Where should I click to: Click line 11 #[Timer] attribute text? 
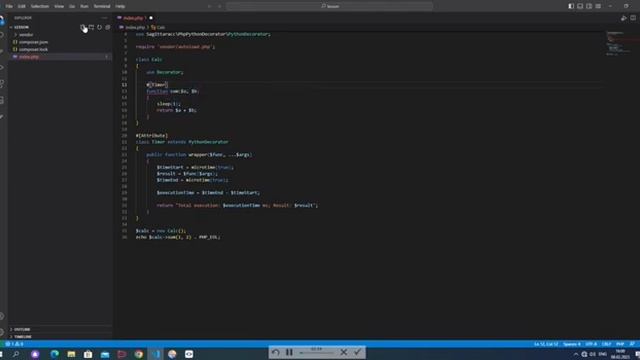click(157, 85)
